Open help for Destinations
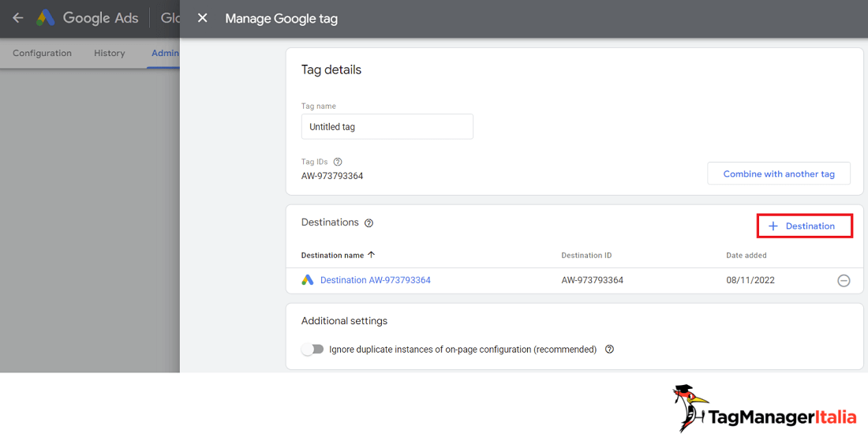 [369, 223]
